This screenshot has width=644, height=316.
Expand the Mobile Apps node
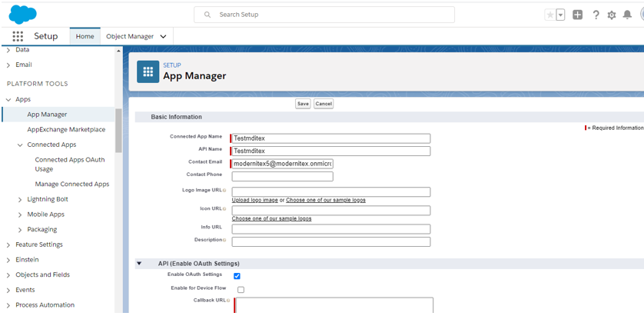20,215
